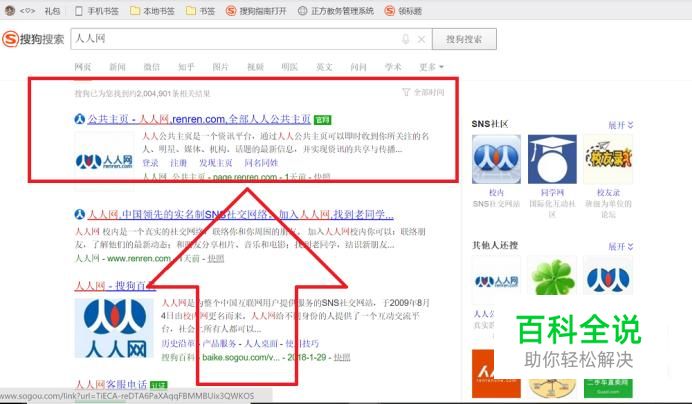Image resolution: width=692 pixels, height=404 pixels.
Task: Switch to the 视频 tab
Action: coord(255,67)
